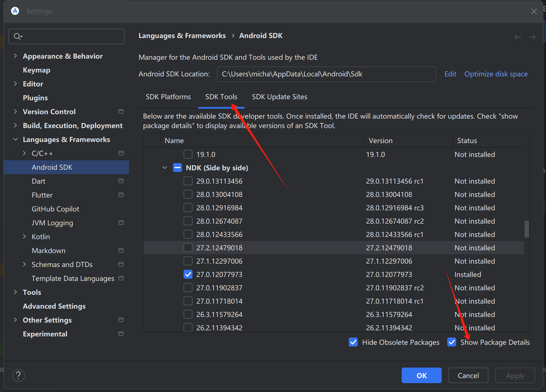
Task: Check NDK version 29.0.13113456
Action: (188, 181)
